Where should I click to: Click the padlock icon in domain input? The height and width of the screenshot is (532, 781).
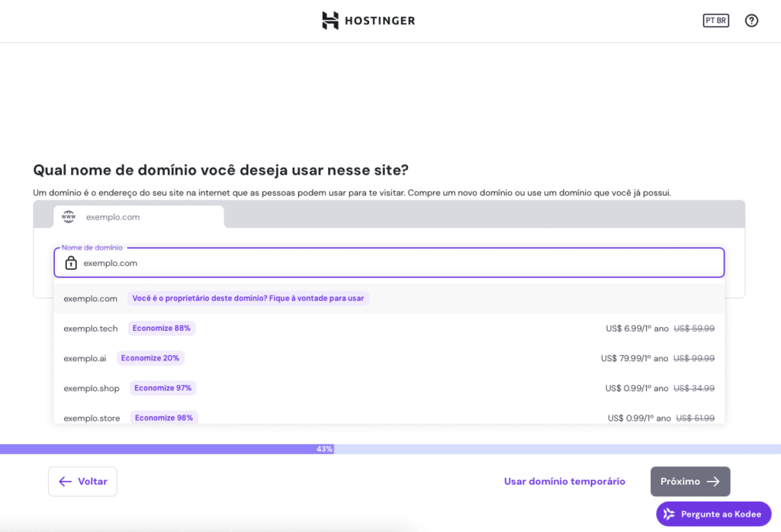coord(71,262)
